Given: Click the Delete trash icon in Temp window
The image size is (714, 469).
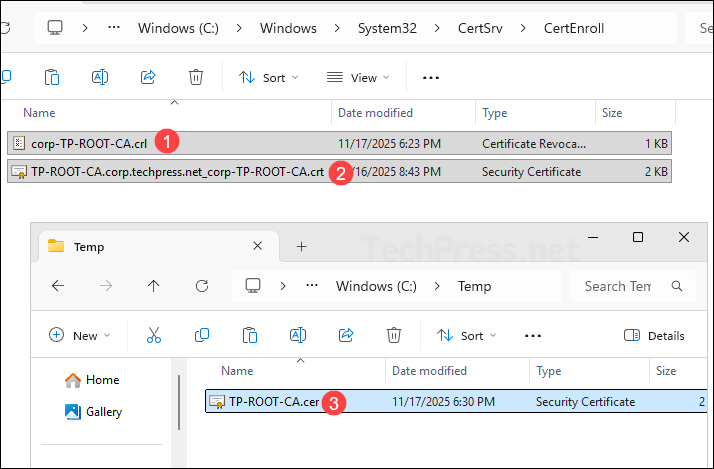Looking at the screenshot, I should coord(393,336).
